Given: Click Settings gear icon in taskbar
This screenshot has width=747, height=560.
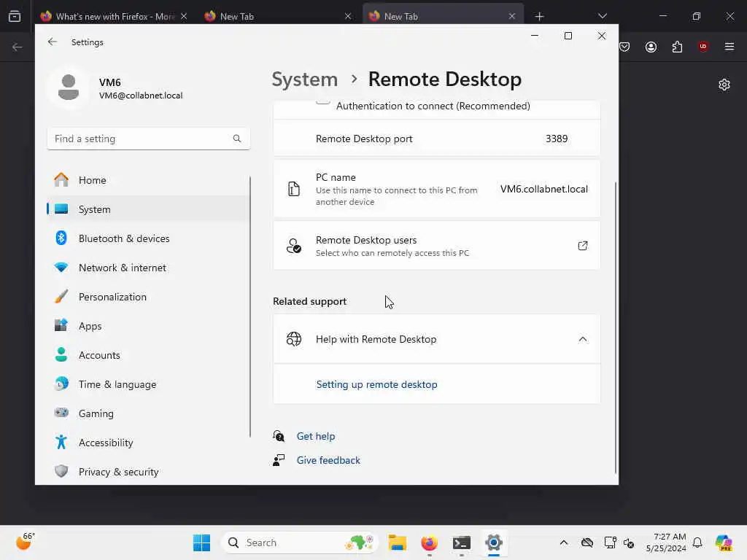Looking at the screenshot, I should (x=494, y=542).
